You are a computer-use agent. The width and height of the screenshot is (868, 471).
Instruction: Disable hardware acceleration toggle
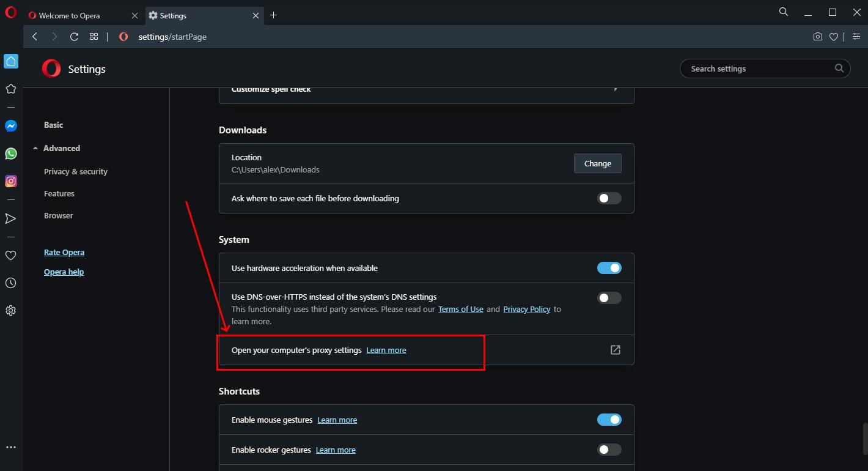[x=609, y=268]
